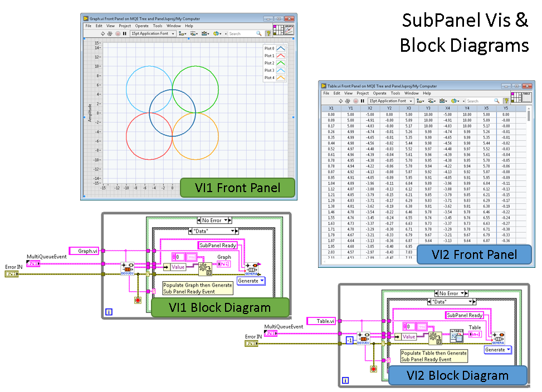Screen dimensions: 542x392
Task: Open Distribute Objects menu in Table.vi toolbar
Action: tap(432, 101)
